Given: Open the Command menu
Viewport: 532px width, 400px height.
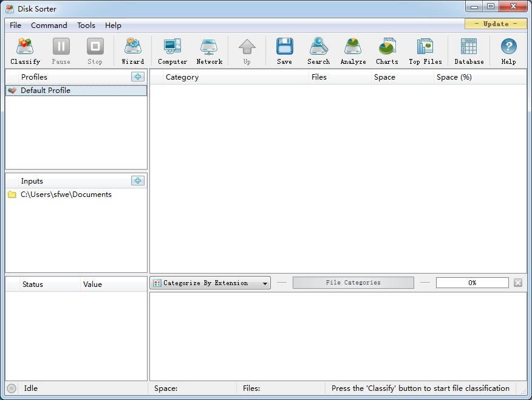Looking at the screenshot, I should (49, 26).
